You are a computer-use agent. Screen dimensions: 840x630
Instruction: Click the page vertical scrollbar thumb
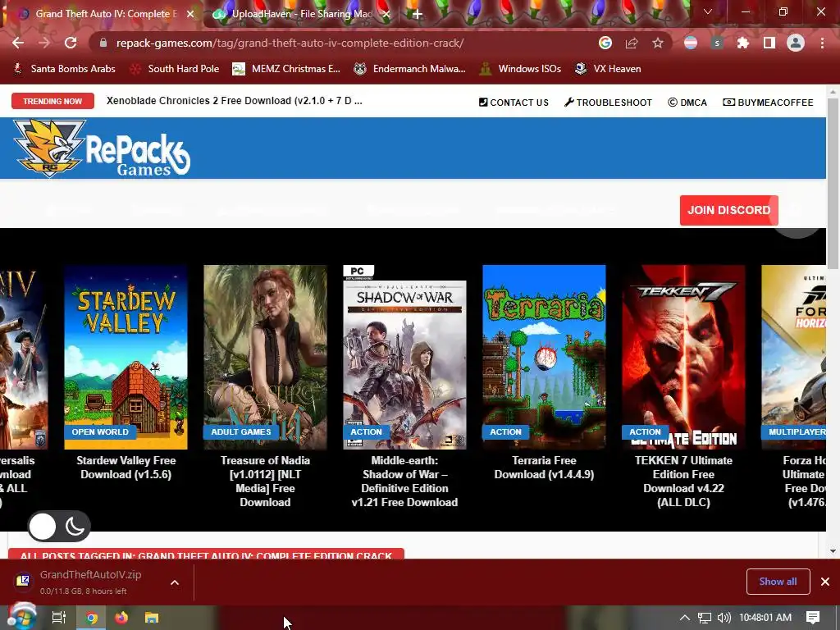(833, 183)
